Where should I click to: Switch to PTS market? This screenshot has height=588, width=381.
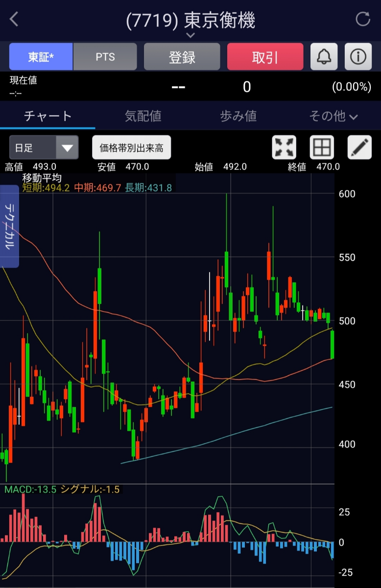[105, 57]
